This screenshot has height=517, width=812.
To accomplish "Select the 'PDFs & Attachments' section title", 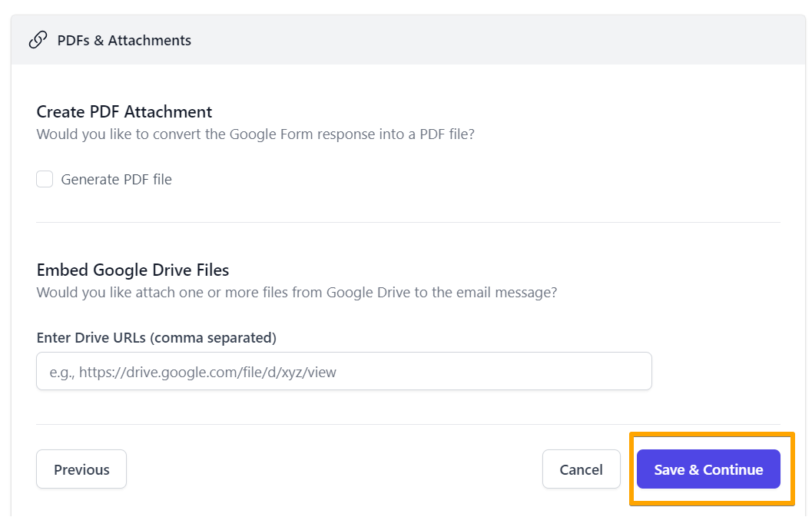I will (x=124, y=40).
